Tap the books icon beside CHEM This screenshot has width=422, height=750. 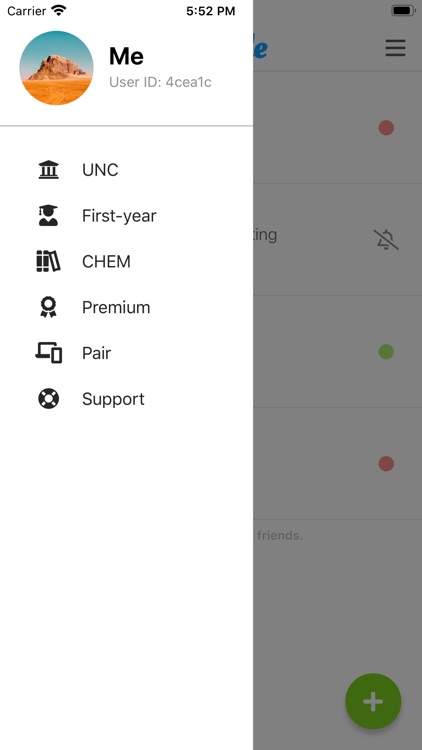(x=48, y=261)
